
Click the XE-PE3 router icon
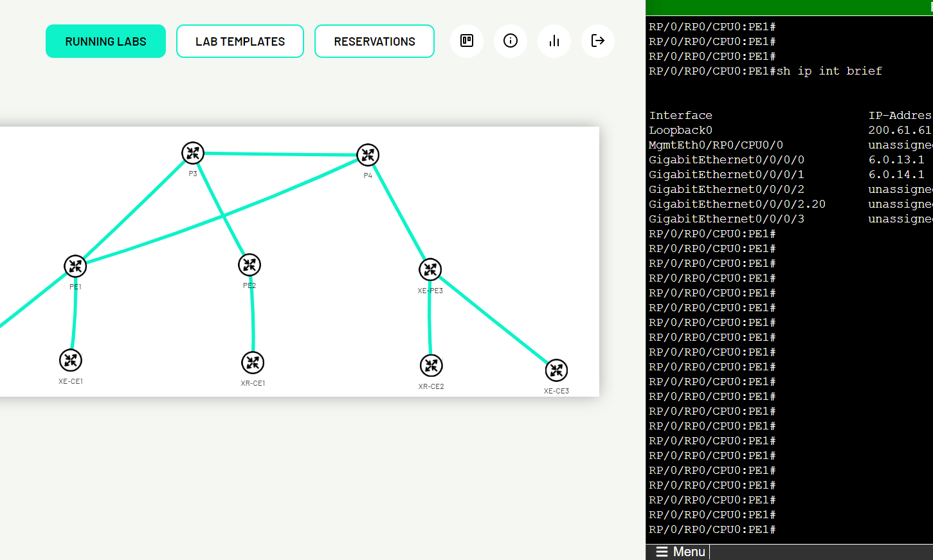point(430,269)
